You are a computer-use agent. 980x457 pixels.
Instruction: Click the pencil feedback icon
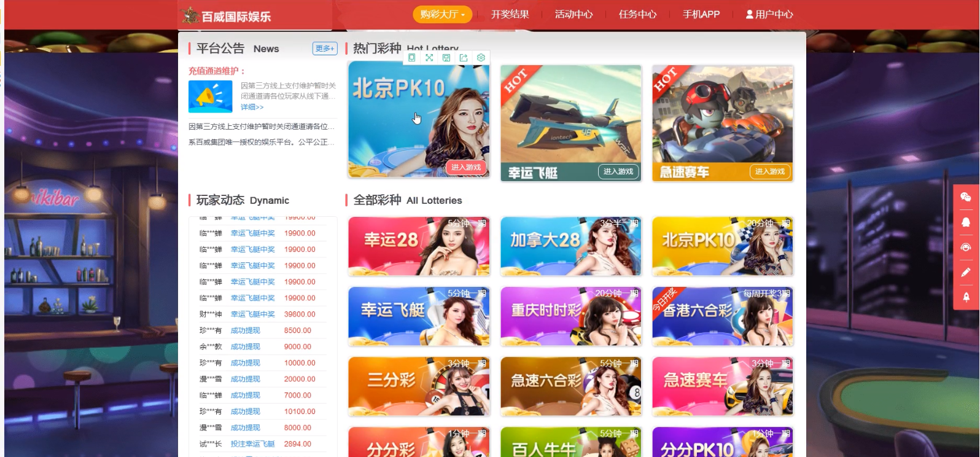[x=965, y=272]
